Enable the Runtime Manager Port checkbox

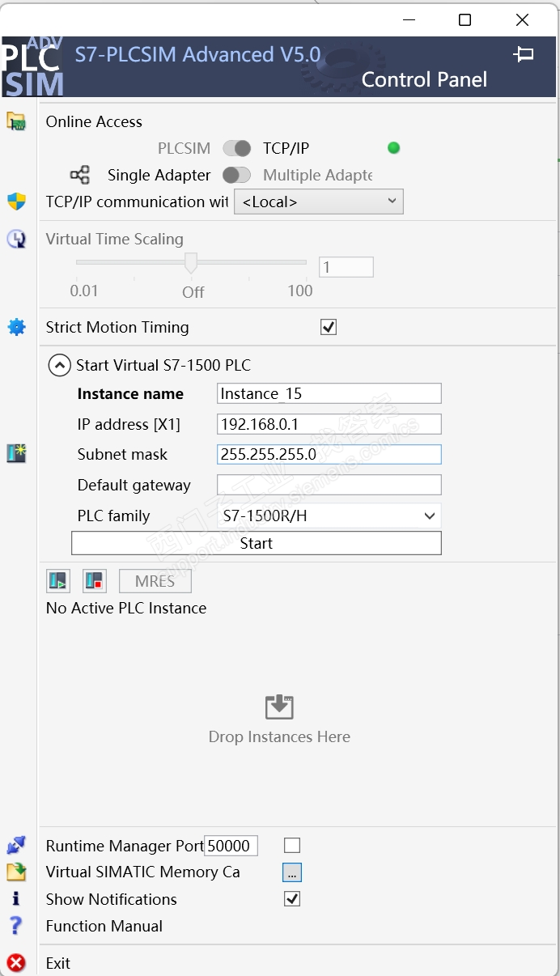point(292,846)
